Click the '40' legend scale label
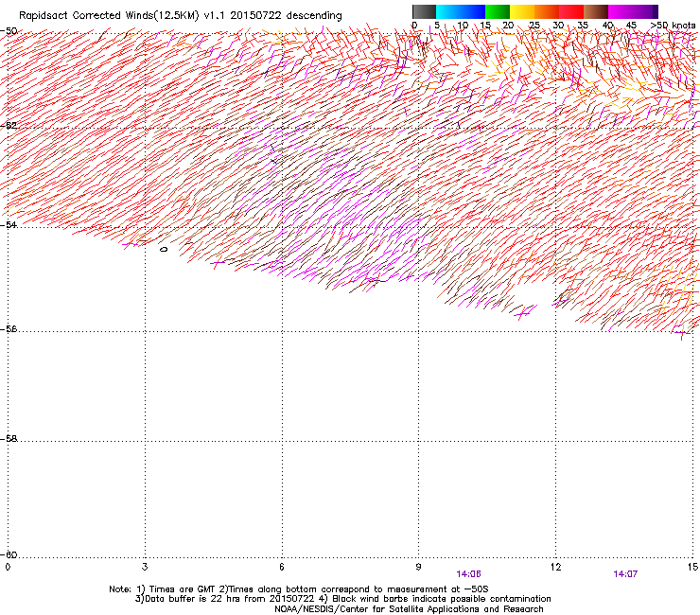 point(607,26)
